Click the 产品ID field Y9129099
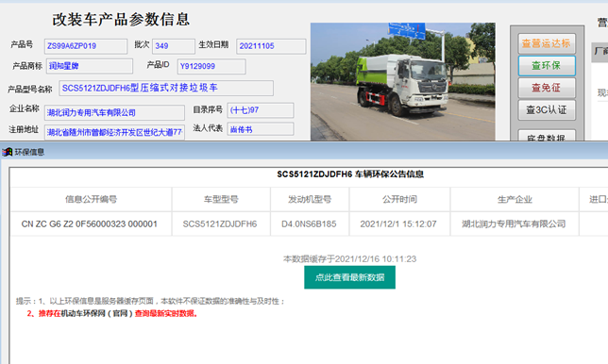This screenshot has width=608, height=364. [x=211, y=66]
